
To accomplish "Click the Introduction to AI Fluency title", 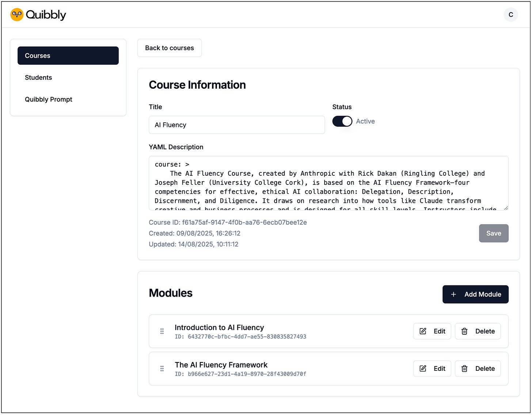I will tap(219, 328).
